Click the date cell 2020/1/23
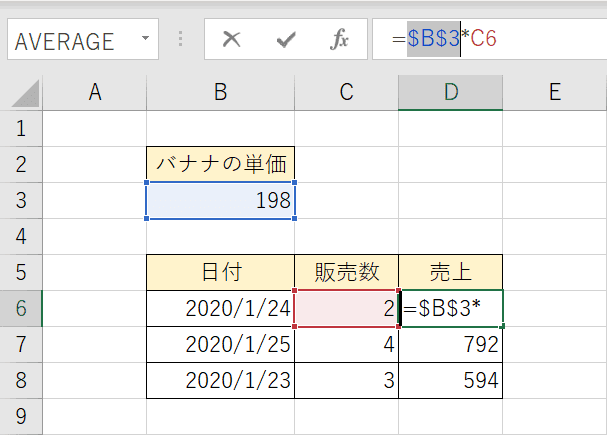Screen dimensions: 607x435 [x=221, y=380]
